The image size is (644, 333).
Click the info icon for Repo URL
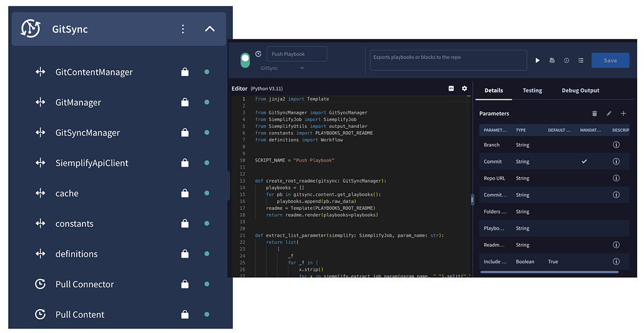coord(616,178)
